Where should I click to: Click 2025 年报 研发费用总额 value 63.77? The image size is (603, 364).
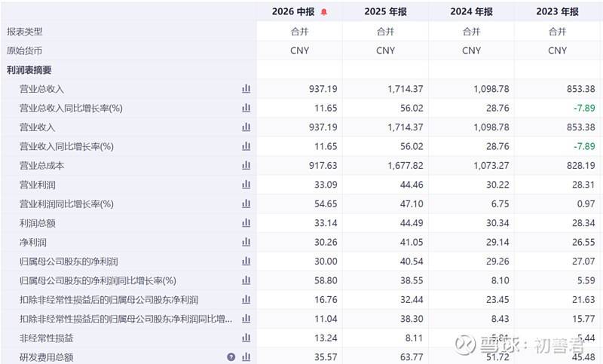(412, 357)
